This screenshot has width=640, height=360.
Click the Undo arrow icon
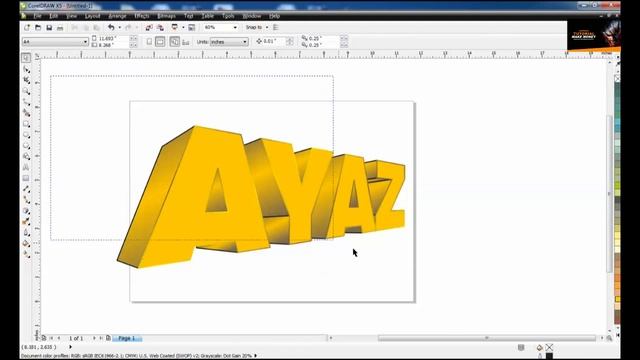(x=111, y=27)
